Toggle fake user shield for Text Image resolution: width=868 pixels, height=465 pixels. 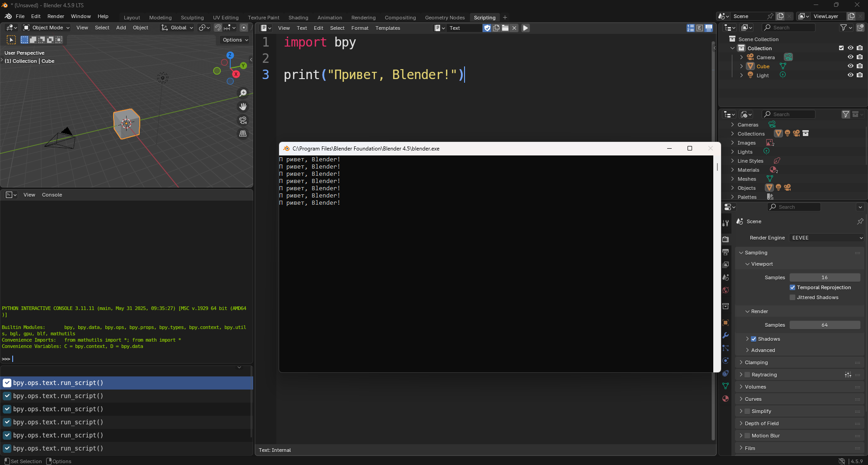487,28
